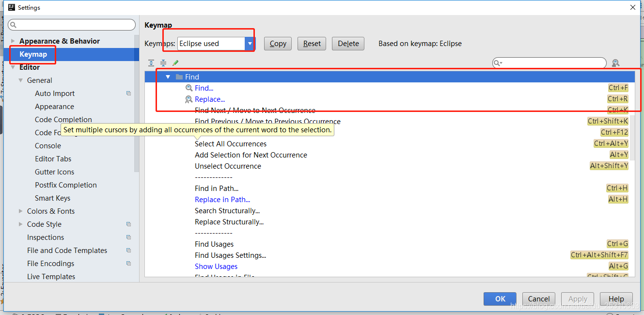Image resolution: width=644 pixels, height=315 pixels.
Task: Click the Expand All icon above keymap tree
Action: click(151, 63)
